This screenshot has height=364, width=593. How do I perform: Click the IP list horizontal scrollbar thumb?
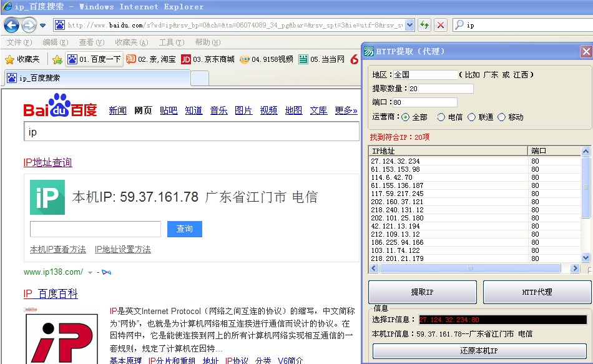tap(470, 268)
